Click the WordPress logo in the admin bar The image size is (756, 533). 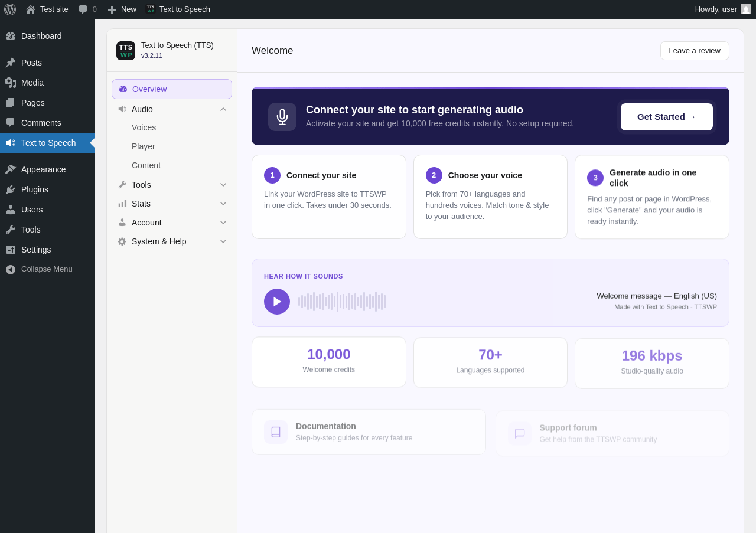pos(10,9)
